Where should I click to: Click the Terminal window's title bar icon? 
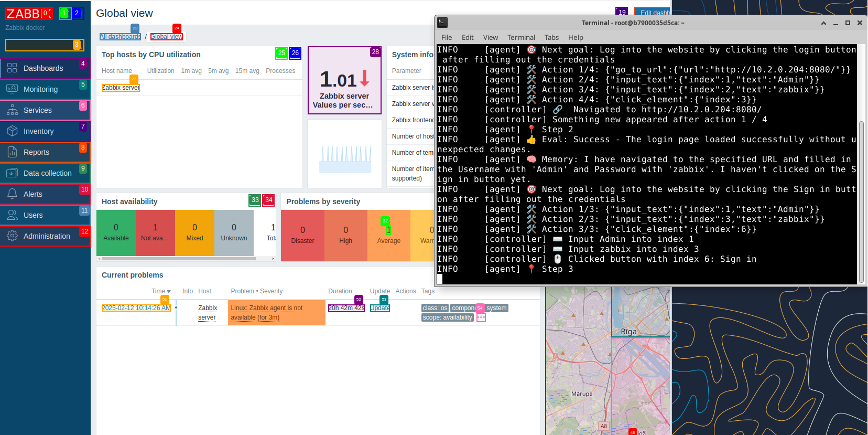pos(442,23)
